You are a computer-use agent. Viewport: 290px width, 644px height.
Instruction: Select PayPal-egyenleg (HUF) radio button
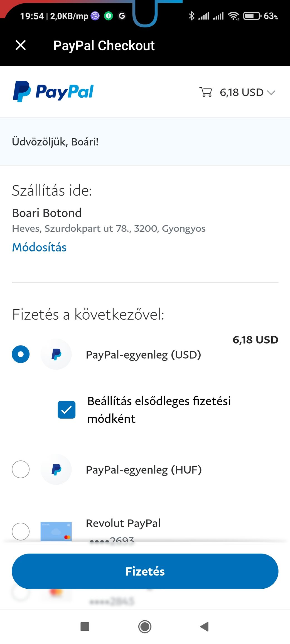pos(21,469)
